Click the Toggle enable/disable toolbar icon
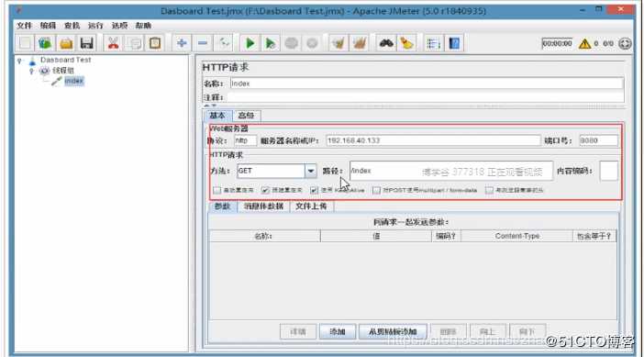The width and height of the screenshot is (644, 357). [x=224, y=43]
